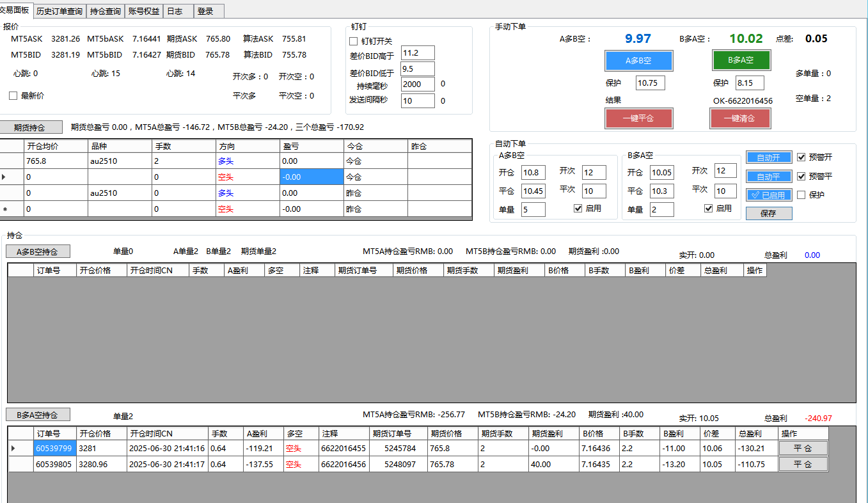
Task: Enable the 最新价 checkbox
Action: (13, 96)
